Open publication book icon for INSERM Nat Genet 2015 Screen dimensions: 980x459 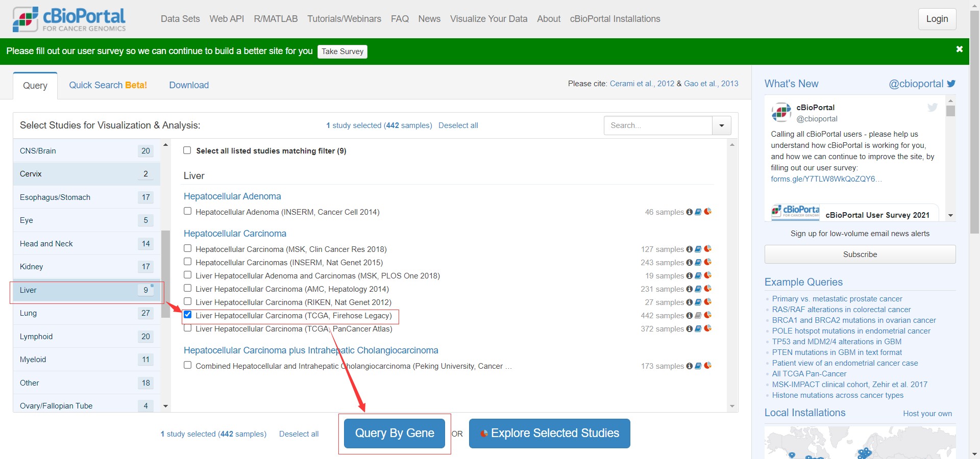tap(698, 263)
